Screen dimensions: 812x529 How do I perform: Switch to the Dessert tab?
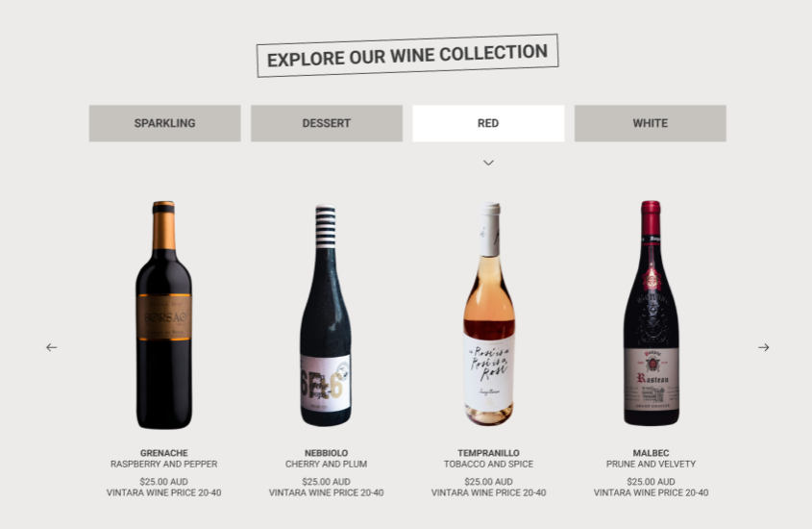pos(327,123)
